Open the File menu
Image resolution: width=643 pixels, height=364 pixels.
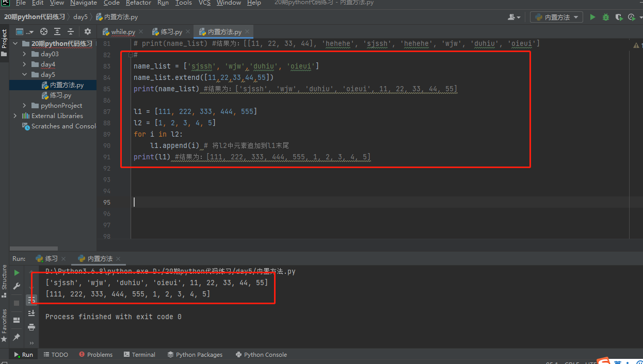point(21,3)
